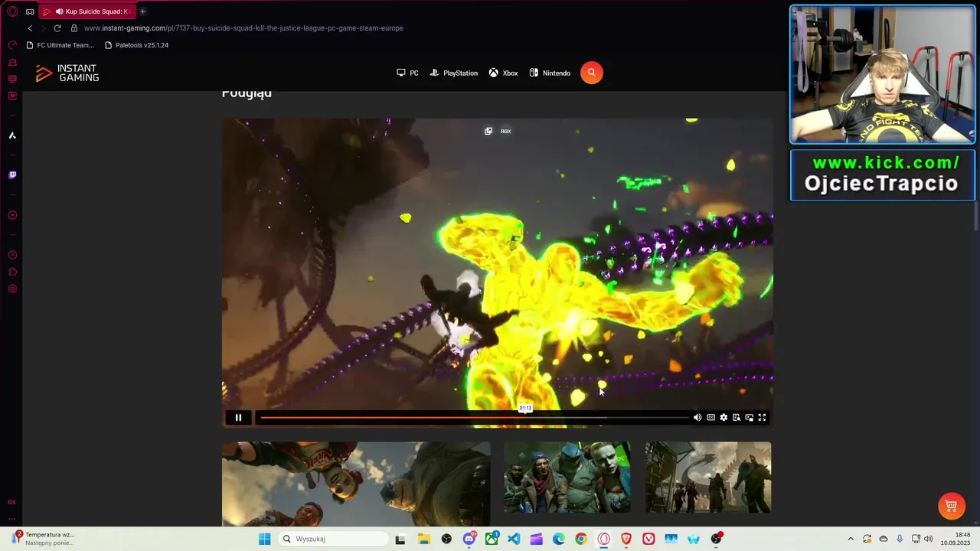
Task: Mute the video player volume
Action: (697, 417)
